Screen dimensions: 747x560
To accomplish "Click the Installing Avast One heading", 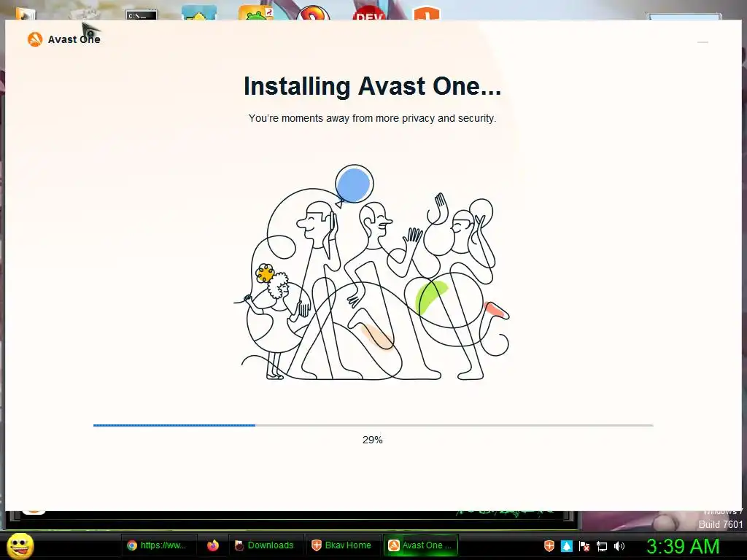I will (x=373, y=86).
